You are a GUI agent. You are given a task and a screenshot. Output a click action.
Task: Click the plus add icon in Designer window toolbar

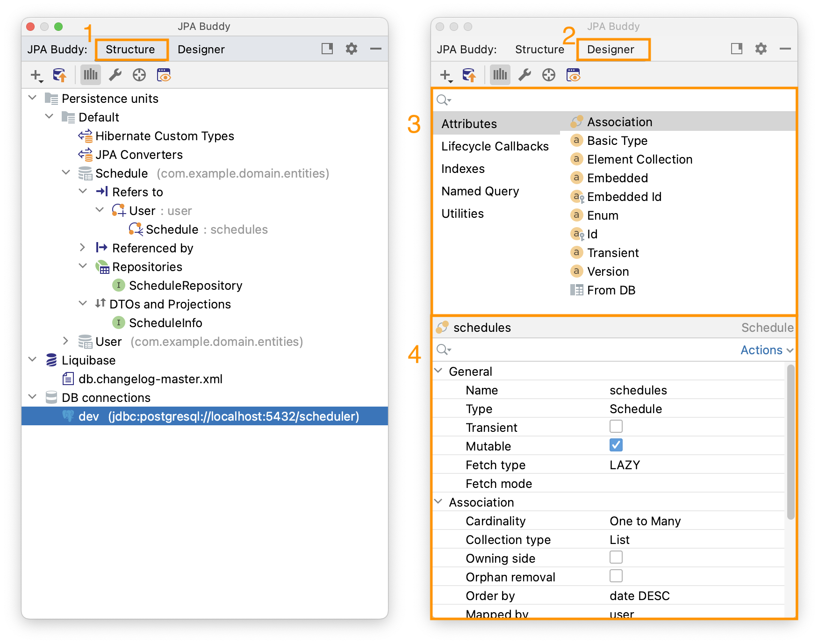pos(446,75)
